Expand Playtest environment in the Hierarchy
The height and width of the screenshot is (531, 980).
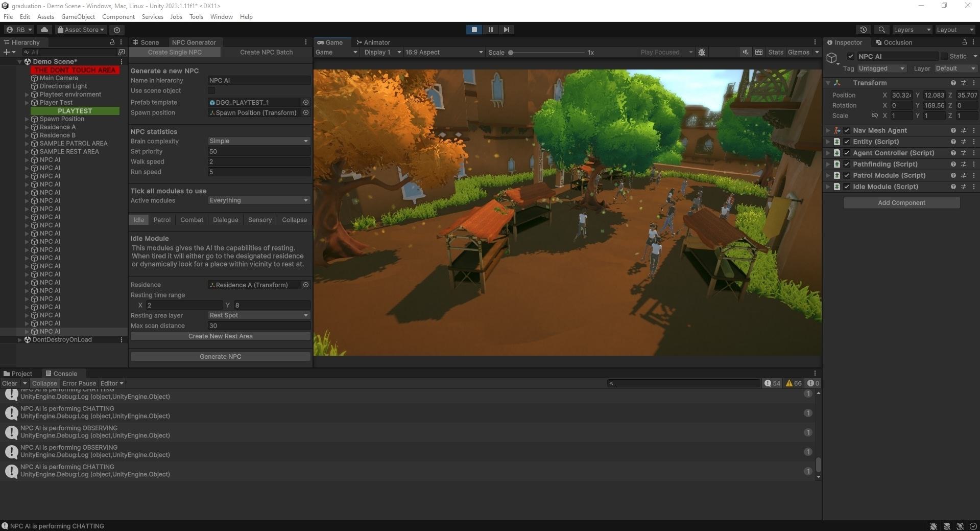tap(27, 95)
